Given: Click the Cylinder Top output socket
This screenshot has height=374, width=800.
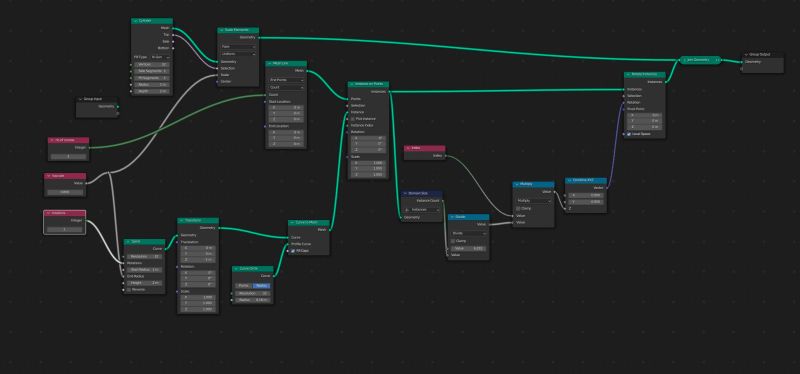Looking at the screenshot, I should pyautogui.click(x=173, y=35).
